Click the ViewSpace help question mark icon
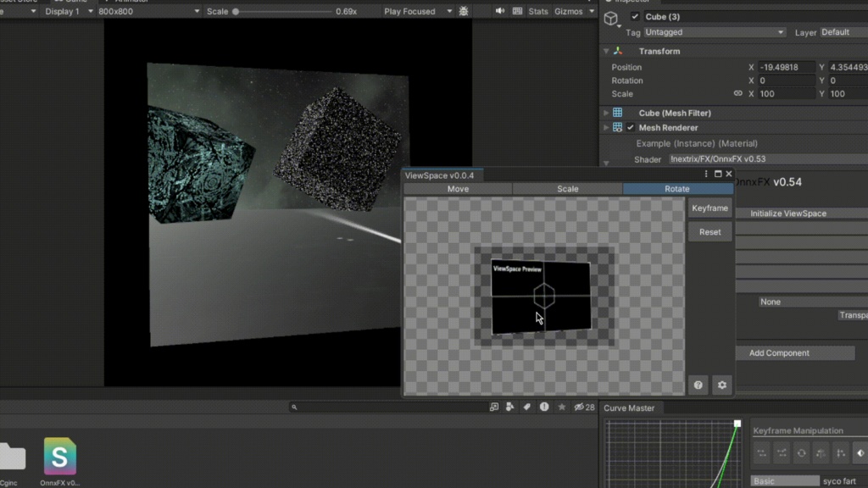The height and width of the screenshot is (488, 868). 698,385
